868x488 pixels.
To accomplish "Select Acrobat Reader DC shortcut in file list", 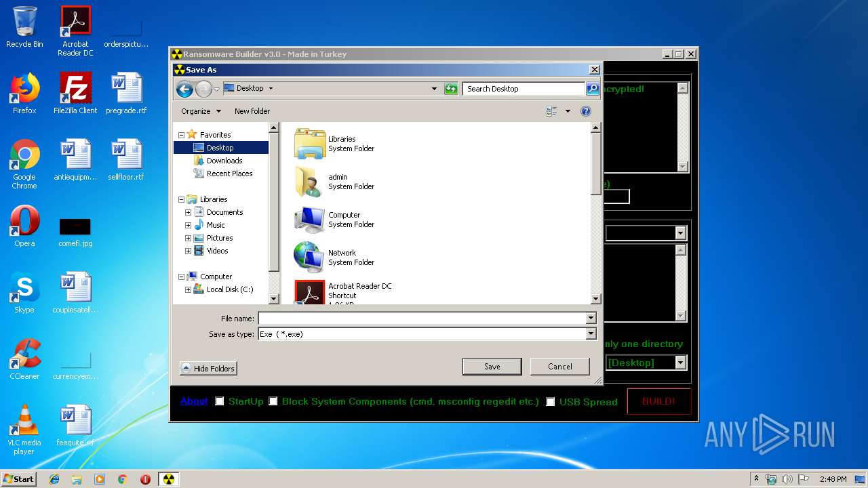I will (x=359, y=291).
